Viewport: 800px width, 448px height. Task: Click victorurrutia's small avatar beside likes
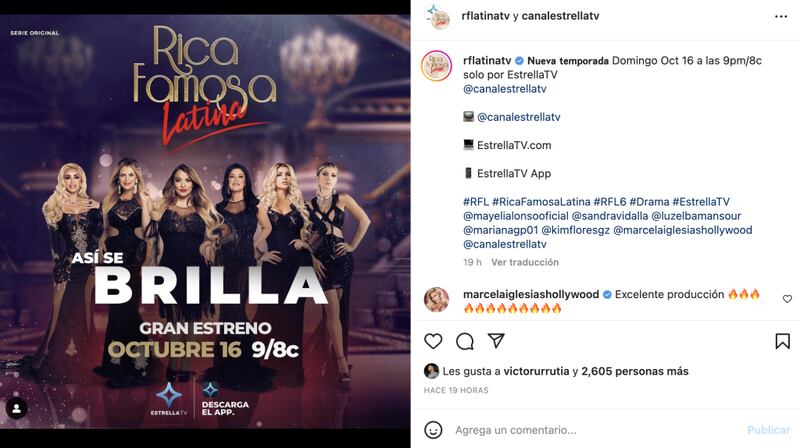tap(431, 371)
